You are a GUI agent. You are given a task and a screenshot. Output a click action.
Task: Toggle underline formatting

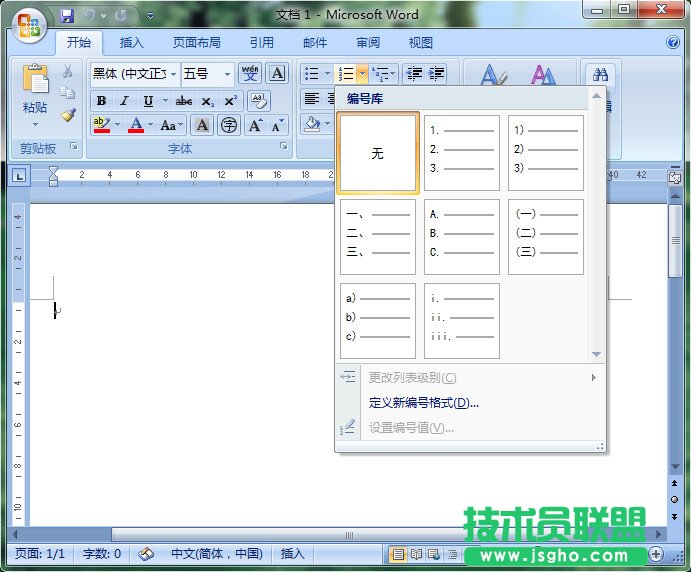[149, 101]
